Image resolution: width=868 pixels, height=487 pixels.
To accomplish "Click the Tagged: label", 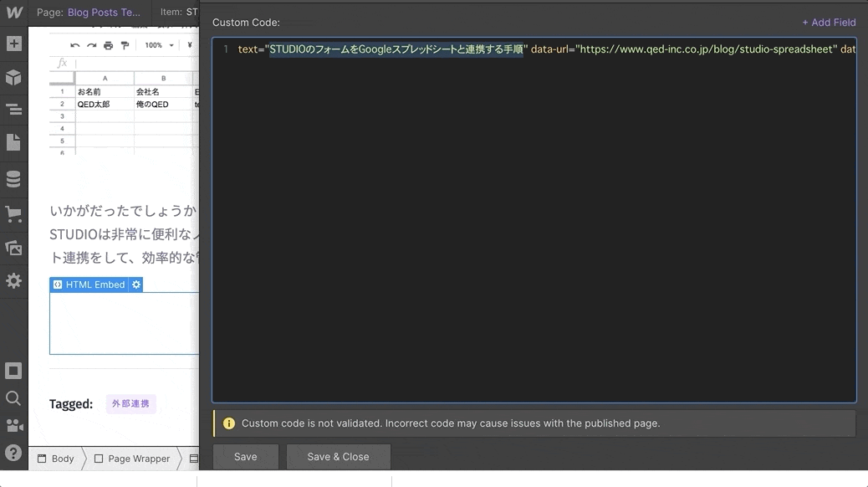I will pos(71,404).
